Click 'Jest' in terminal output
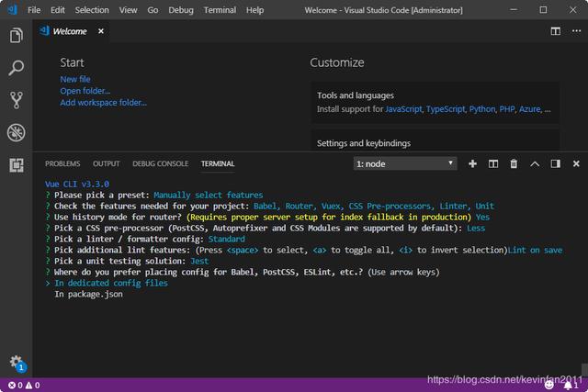The width and height of the screenshot is (588, 392). point(199,262)
